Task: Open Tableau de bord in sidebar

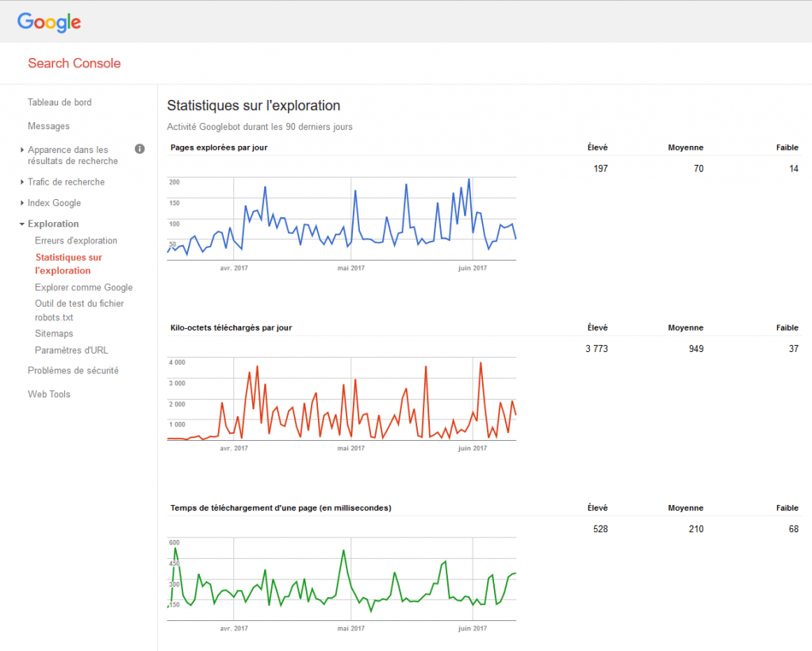Action: [59, 102]
